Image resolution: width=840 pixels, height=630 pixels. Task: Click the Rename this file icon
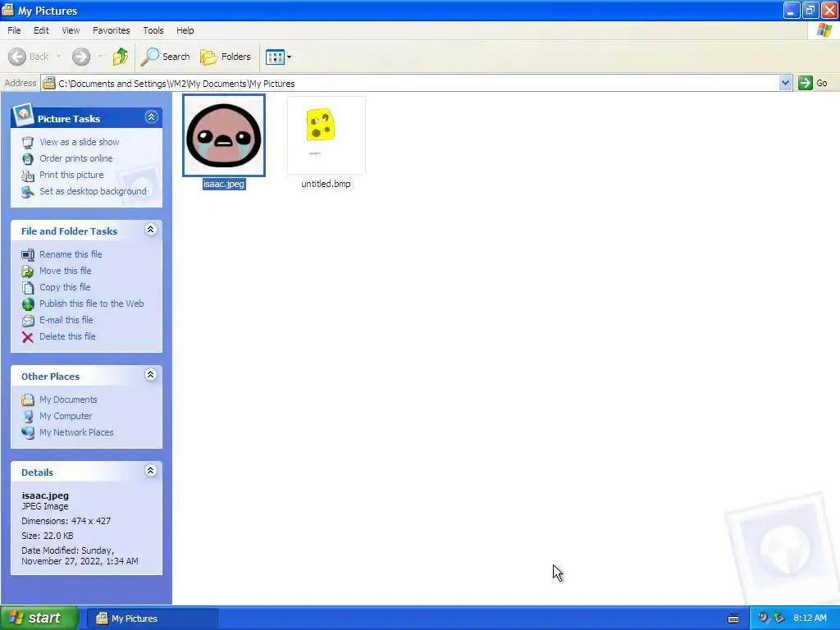pyautogui.click(x=28, y=255)
